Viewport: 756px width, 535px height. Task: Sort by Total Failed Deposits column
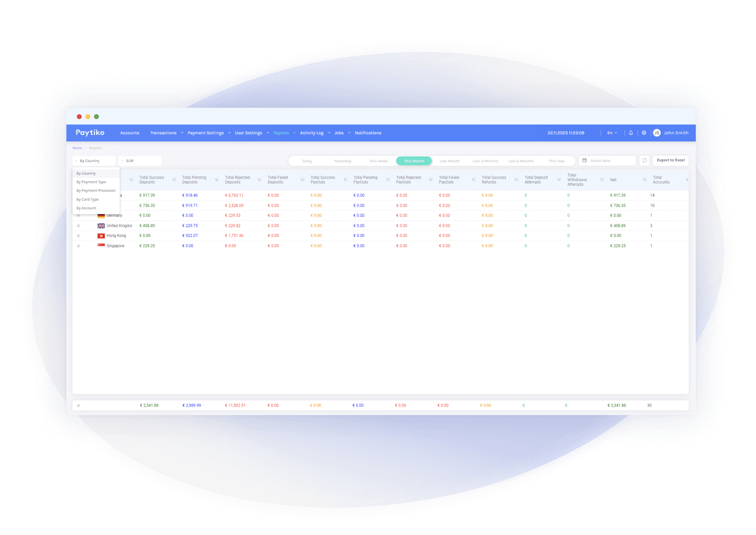coord(302,180)
